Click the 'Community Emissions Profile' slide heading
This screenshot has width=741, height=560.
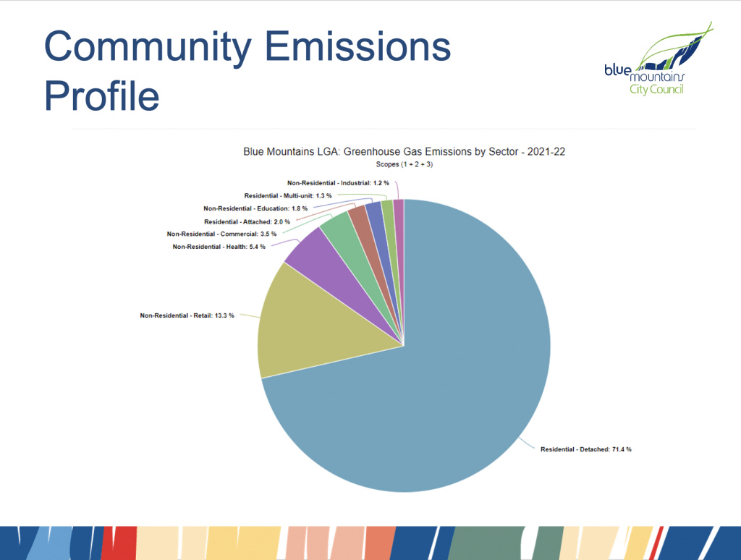click(247, 70)
